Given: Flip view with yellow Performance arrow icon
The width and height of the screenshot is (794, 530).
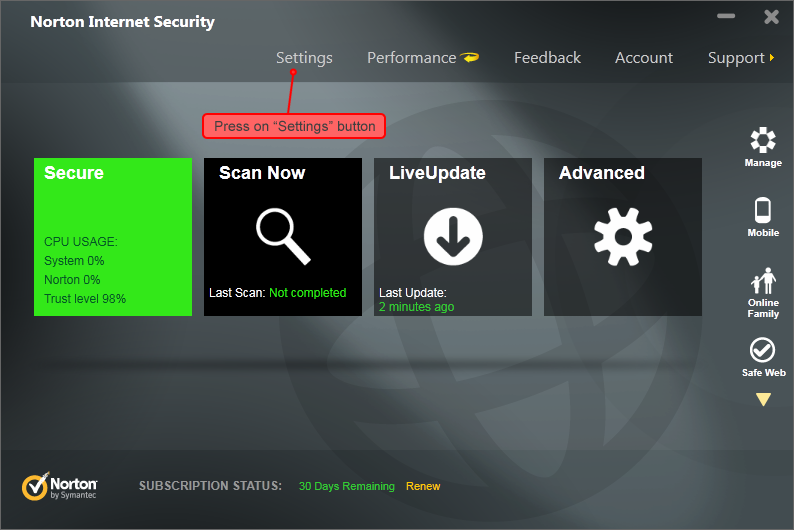Looking at the screenshot, I should pos(470,57).
